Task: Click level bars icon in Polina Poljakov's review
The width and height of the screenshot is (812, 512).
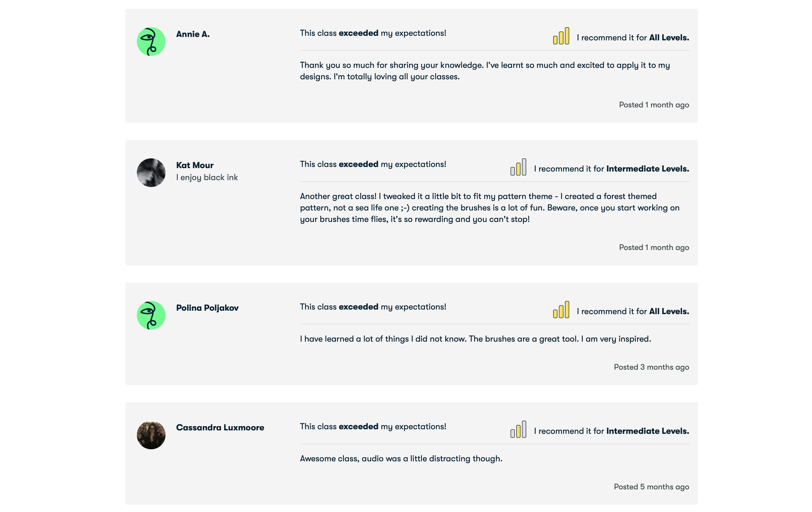Action: pos(561,310)
